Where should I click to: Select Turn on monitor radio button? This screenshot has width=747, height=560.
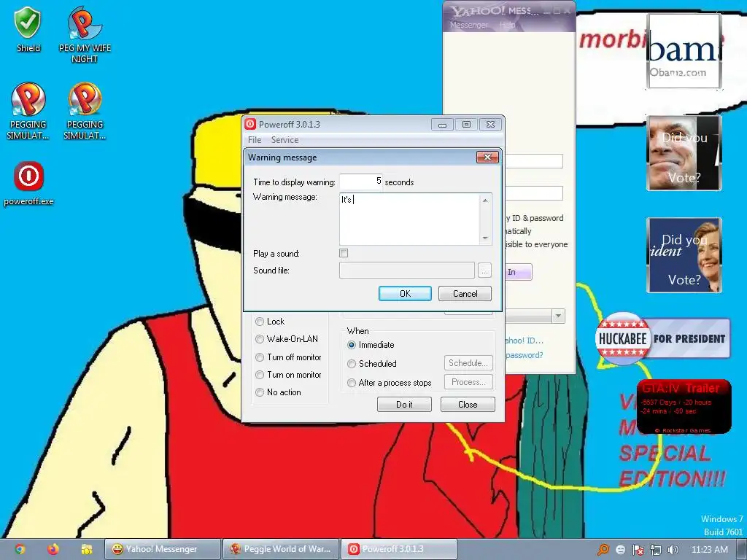[x=260, y=375]
